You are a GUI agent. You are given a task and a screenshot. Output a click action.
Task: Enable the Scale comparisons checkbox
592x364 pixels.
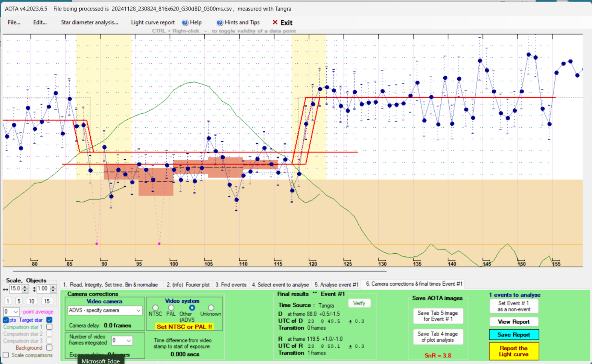pyautogui.click(x=6, y=355)
